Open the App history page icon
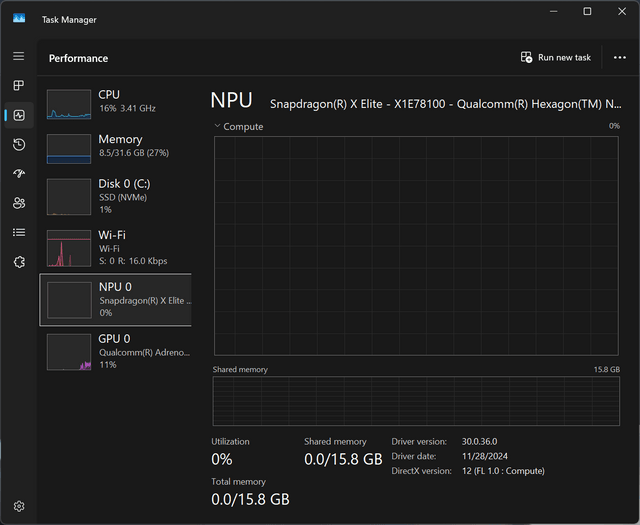 [19, 145]
